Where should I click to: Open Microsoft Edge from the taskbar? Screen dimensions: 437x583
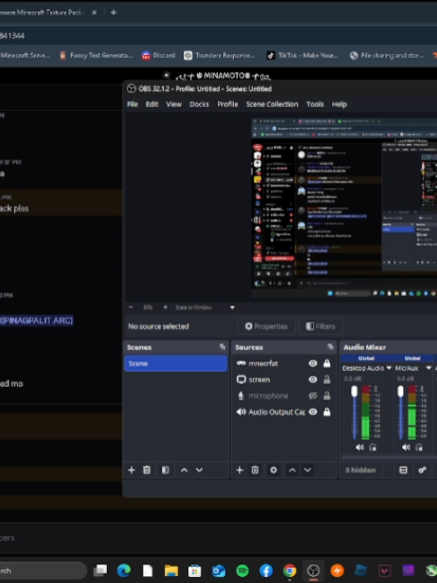pos(124,570)
